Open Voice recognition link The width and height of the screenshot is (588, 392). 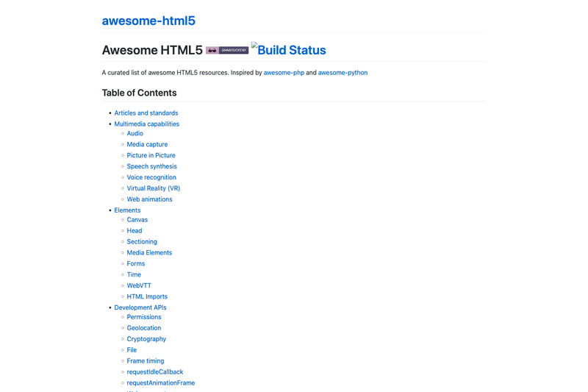tap(151, 177)
